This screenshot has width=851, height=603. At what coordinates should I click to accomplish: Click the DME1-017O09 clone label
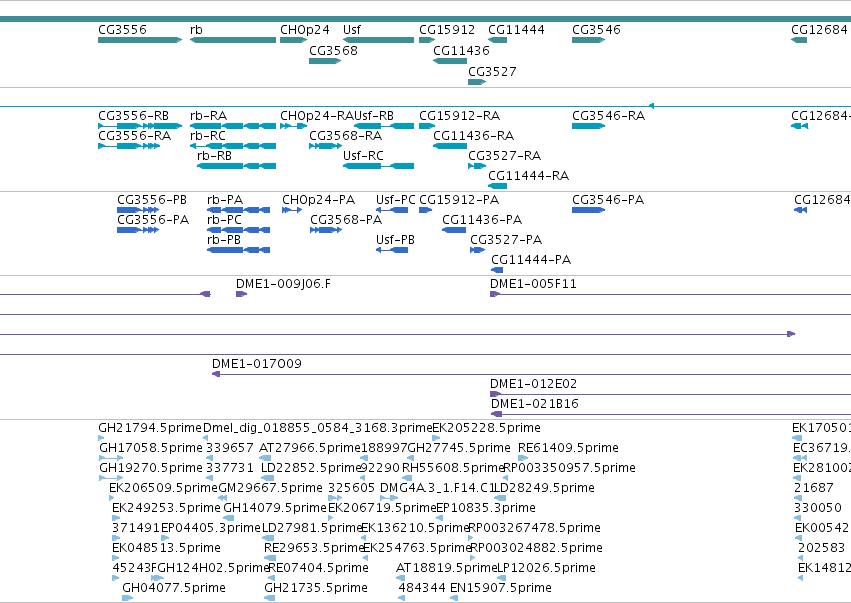point(257,364)
